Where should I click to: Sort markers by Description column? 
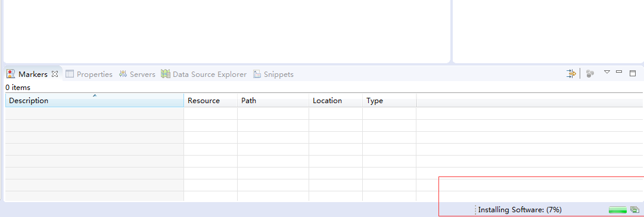95,100
